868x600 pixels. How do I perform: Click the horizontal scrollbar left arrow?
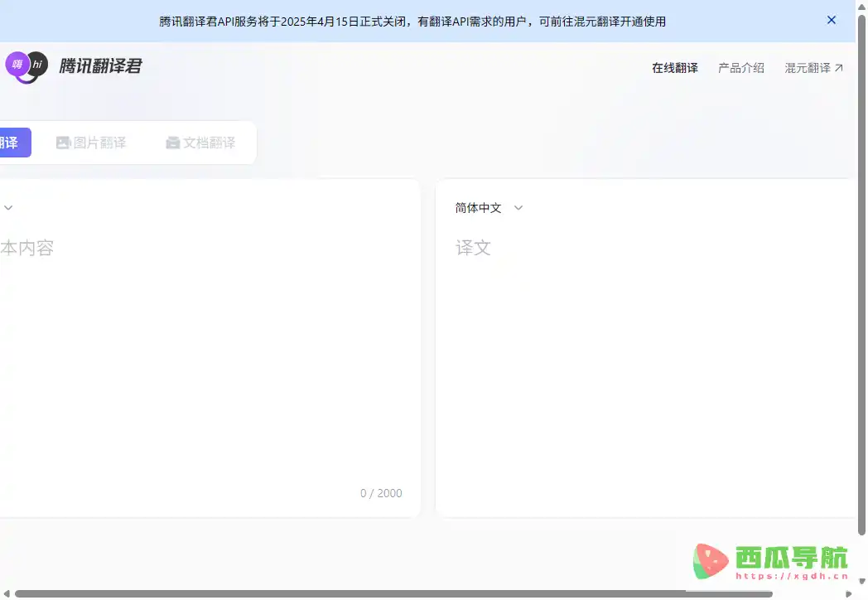click(x=7, y=594)
